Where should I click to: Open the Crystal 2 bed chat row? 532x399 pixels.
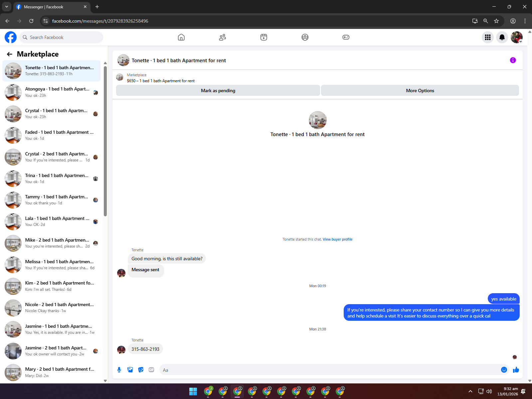coord(52,157)
